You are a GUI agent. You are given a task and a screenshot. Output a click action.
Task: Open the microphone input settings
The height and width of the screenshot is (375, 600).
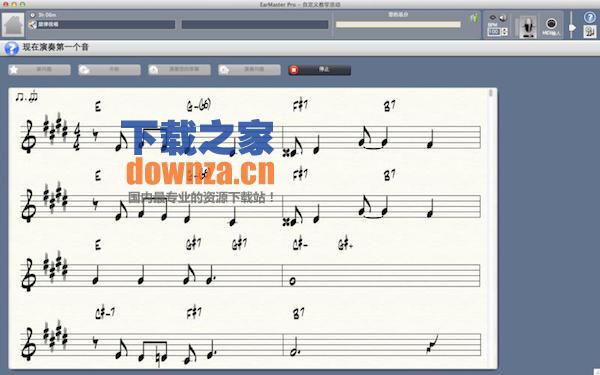pos(529,26)
